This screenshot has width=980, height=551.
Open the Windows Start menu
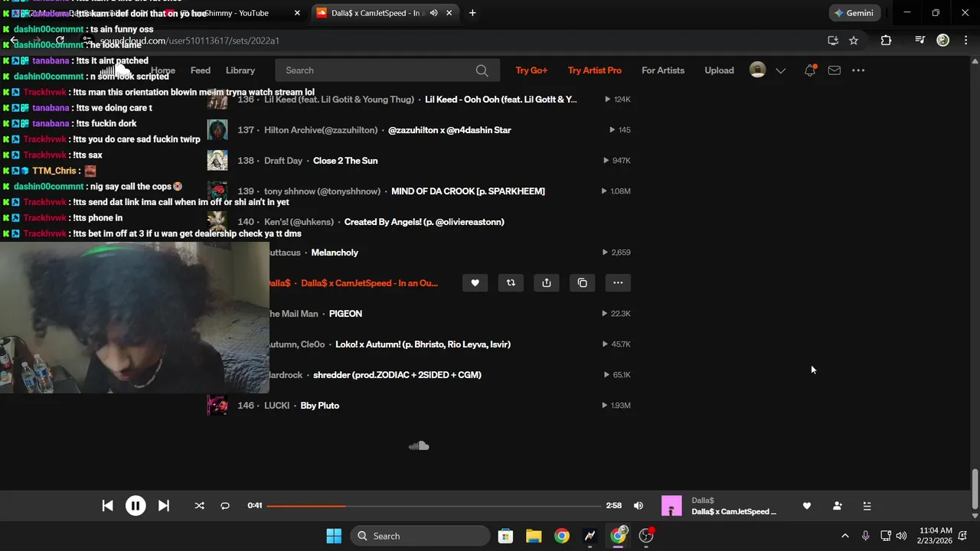(334, 536)
